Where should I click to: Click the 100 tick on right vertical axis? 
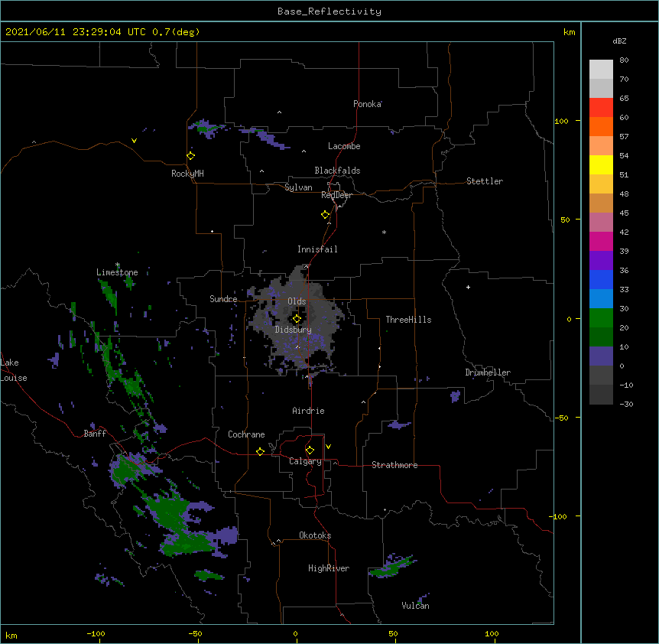click(561, 121)
